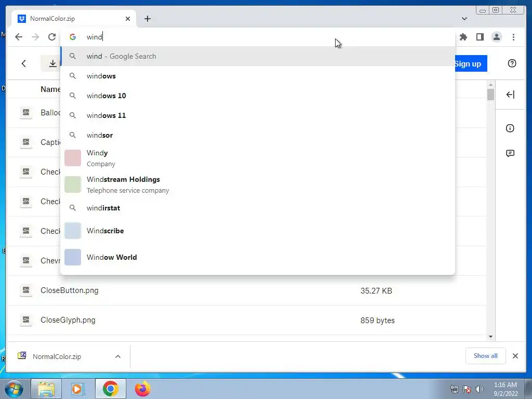The height and width of the screenshot is (399, 532).
Task: Click Chrome taskbar icon
Action: tap(111, 389)
